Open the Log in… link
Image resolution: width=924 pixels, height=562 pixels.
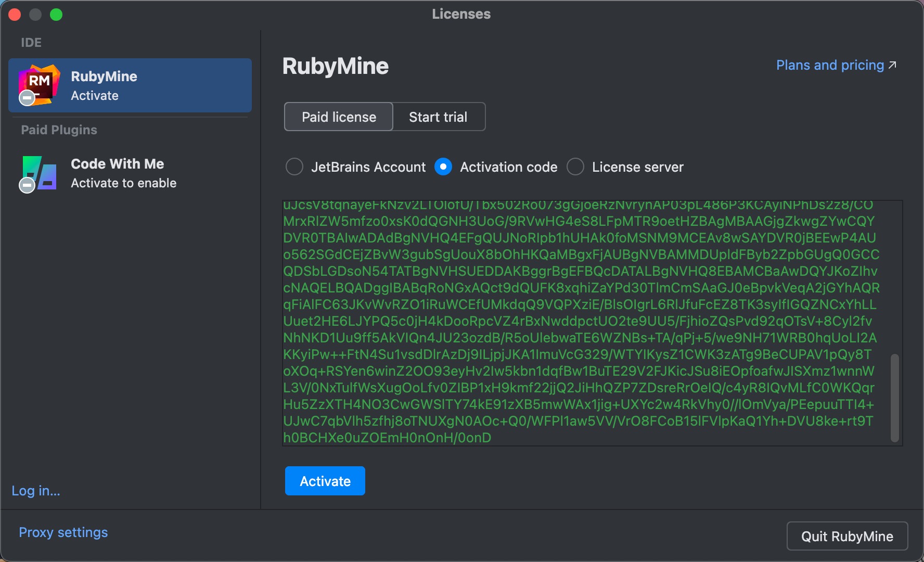tap(36, 491)
